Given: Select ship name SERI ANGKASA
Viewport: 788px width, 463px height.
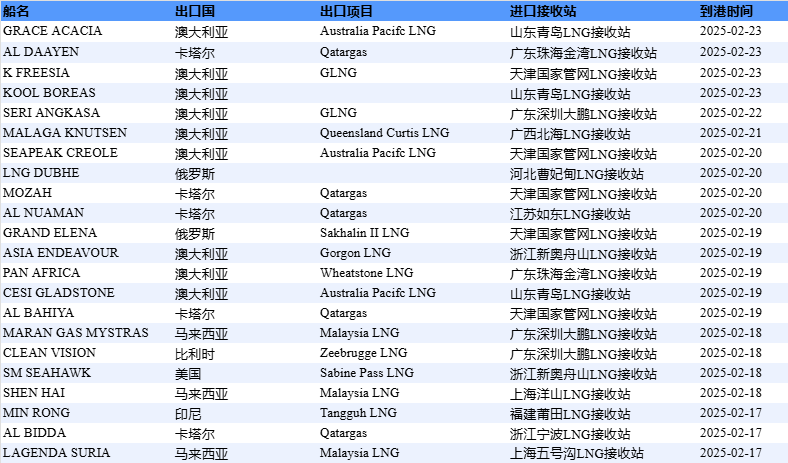Looking at the screenshot, I should click(51, 113).
